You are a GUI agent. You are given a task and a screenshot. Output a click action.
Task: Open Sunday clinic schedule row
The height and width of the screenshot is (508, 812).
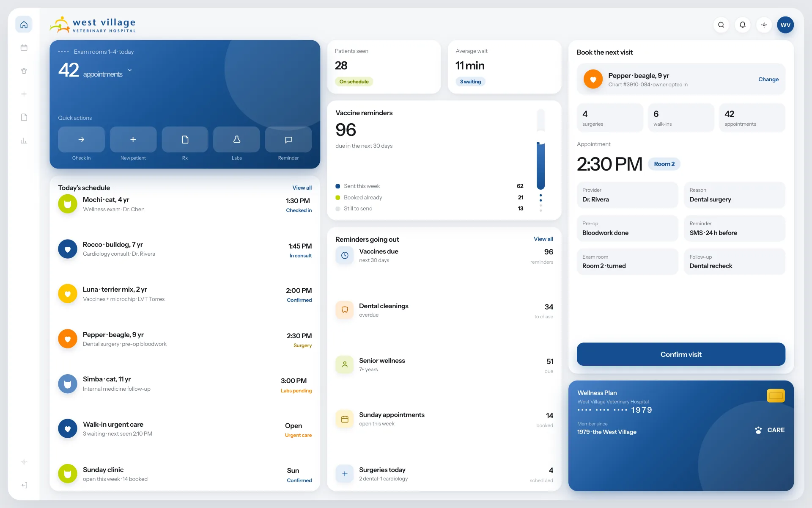tap(185, 474)
